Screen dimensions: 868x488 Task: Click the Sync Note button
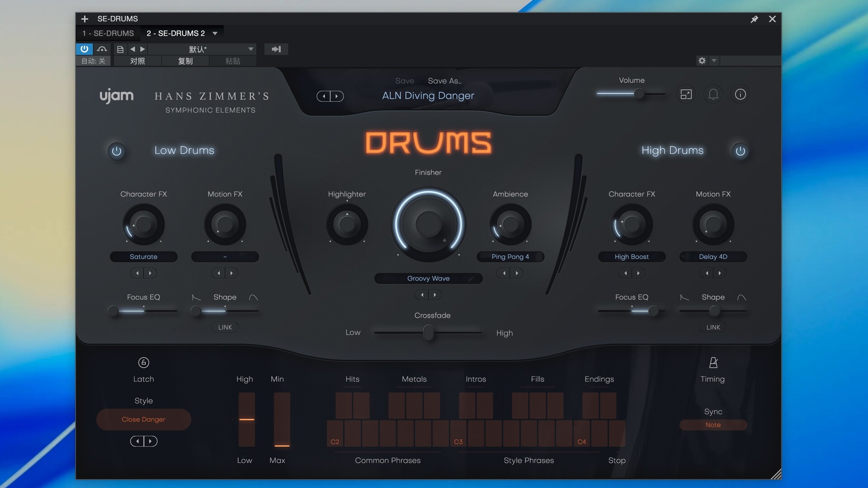tap(713, 425)
